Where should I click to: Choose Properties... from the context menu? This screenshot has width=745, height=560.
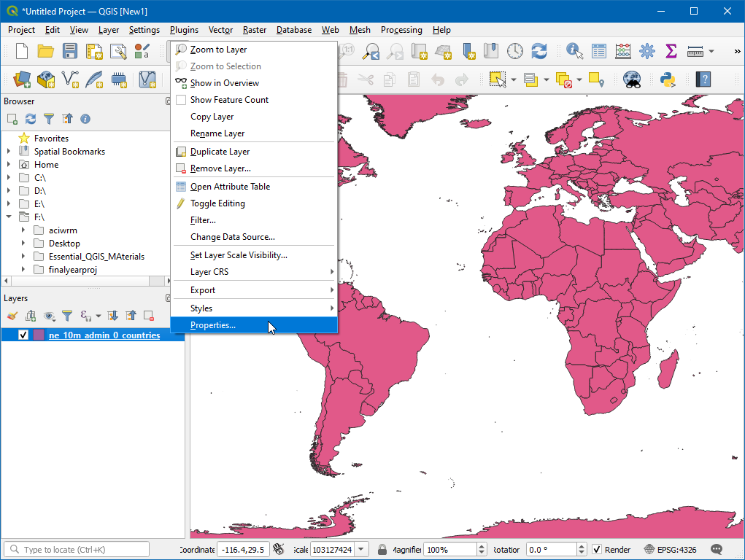[x=213, y=325]
